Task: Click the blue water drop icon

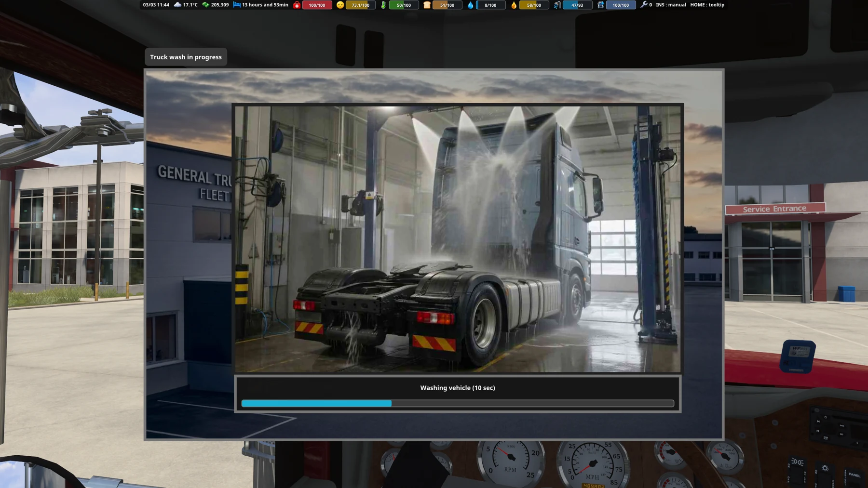Action: (x=470, y=5)
